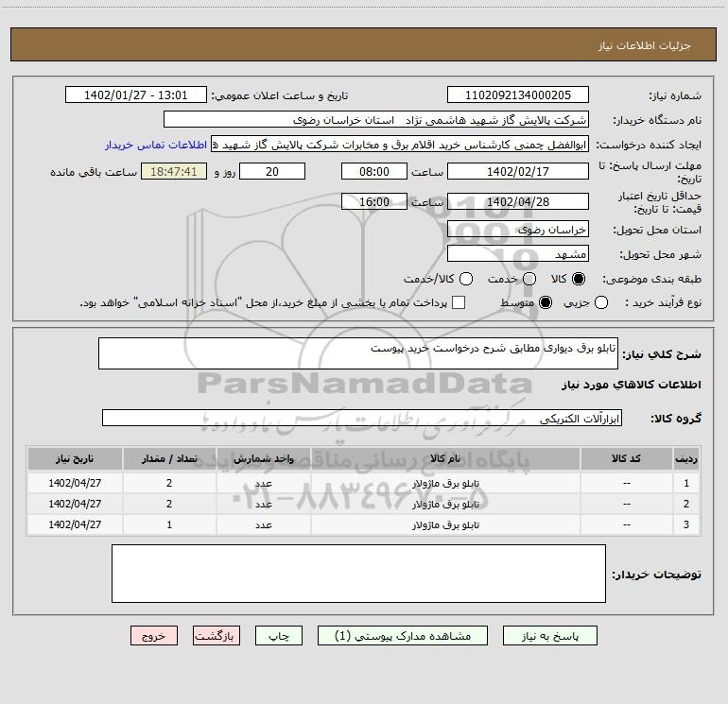The image size is (728, 704).
Task: Toggle the اسناد خزانه اسلامی payment checkbox
Action: click(459, 302)
